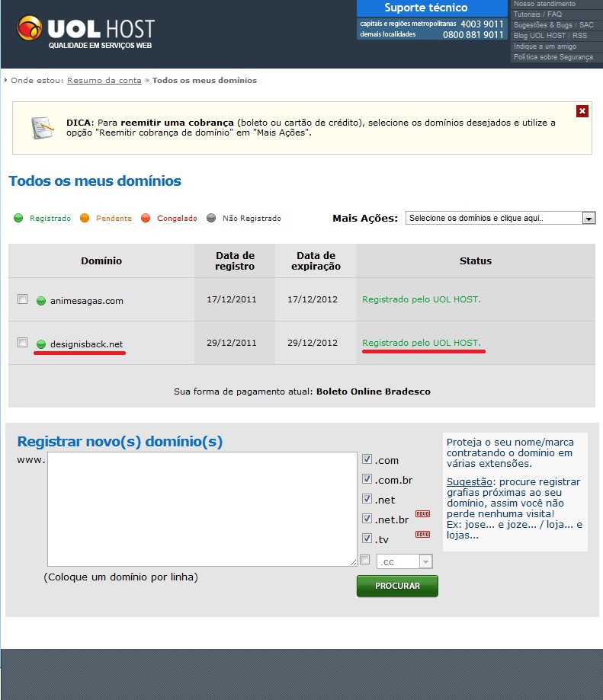603x700 pixels.
Task: Click registration date 17/12/2011
Action: (232, 299)
